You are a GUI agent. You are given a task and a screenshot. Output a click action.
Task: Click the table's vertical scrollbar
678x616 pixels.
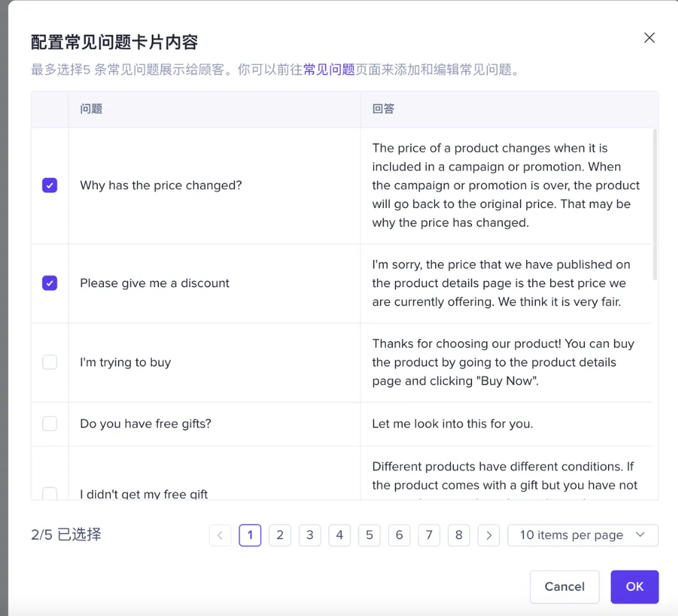[655, 204]
